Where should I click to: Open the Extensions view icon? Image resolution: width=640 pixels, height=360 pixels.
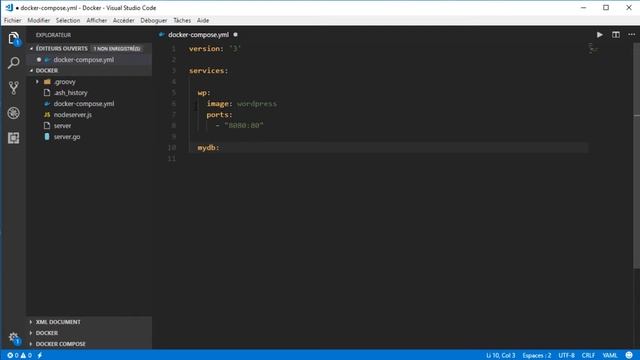pos(13,138)
